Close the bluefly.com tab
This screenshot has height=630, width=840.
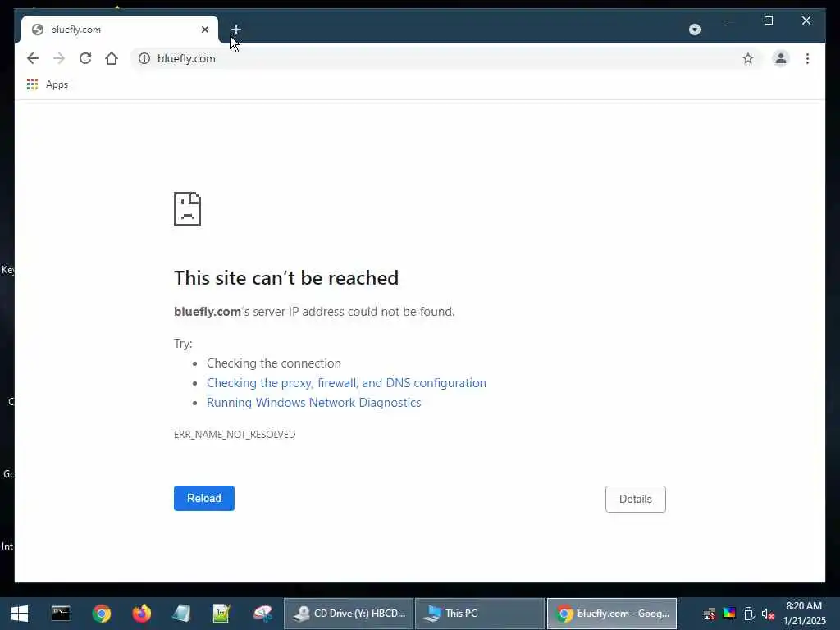(204, 30)
